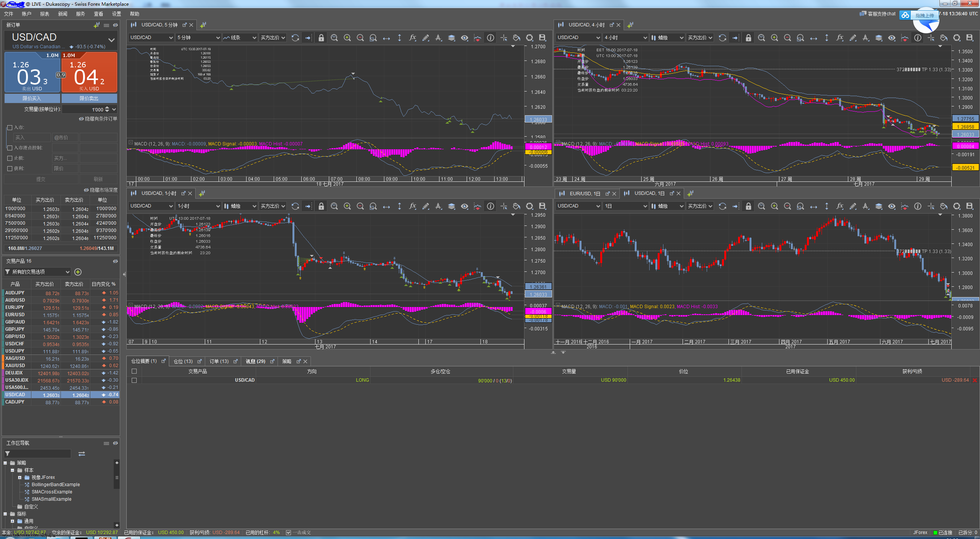The height and width of the screenshot is (539, 980).
Task: Open instrument dropdown in 5-minute chart
Action: (x=151, y=38)
